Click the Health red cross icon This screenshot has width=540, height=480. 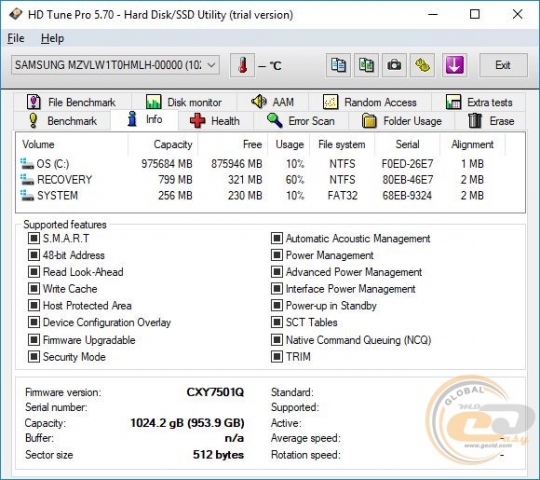[x=197, y=121]
